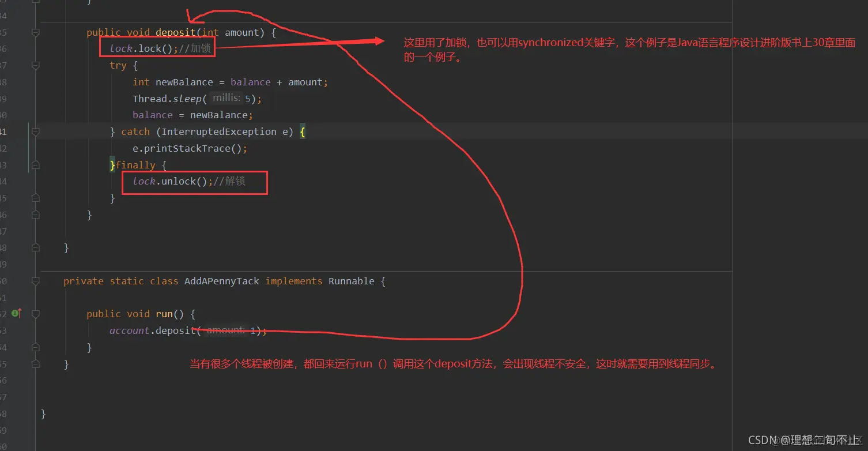The height and width of the screenshot is (451, 868).
Task: Click the 'int amount' parameter of deposit
Action: coord(231,33)
